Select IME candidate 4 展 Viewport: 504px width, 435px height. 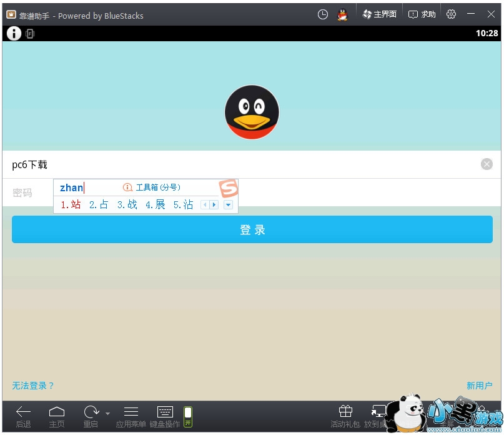click(x=156, y=204)
